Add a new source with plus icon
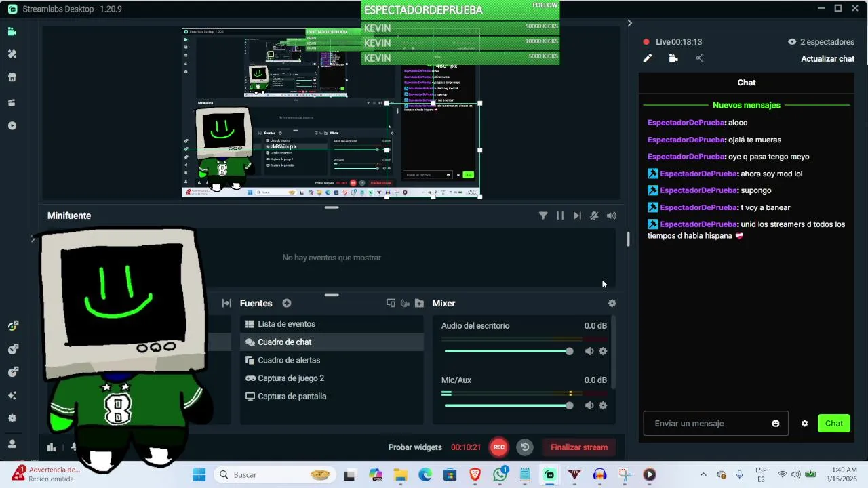 [x=287, y=303]
